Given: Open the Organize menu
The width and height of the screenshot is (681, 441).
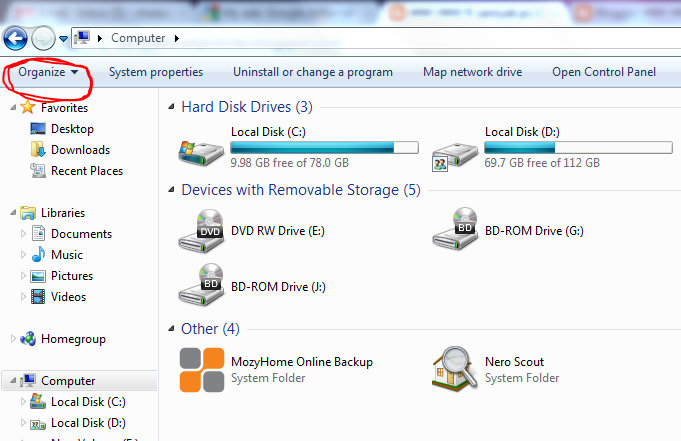Looking at the screenshot, I should pyautogui.click(x=48, y=72).
